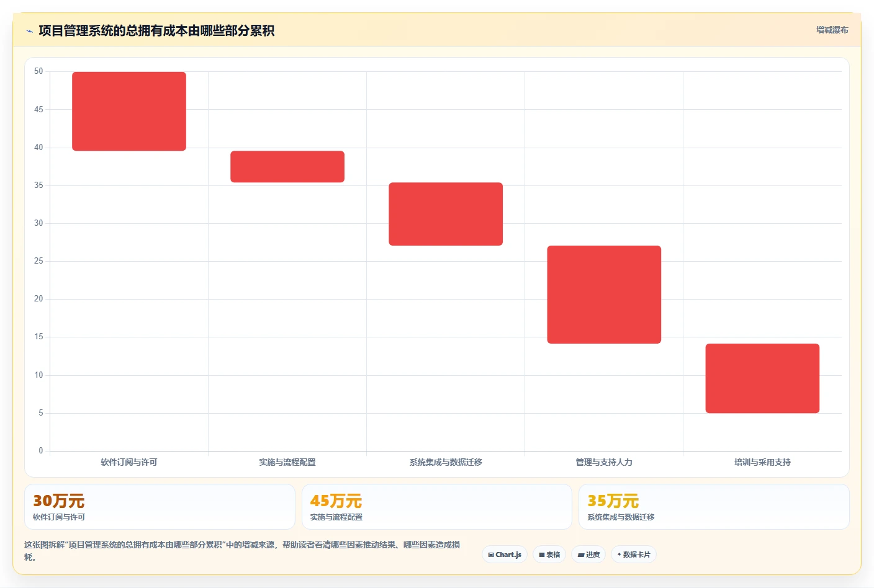The width and height of the screenshot is (874, 588).
Task: Click the red bar for 培训与采用支持
Action: point(762,378)
